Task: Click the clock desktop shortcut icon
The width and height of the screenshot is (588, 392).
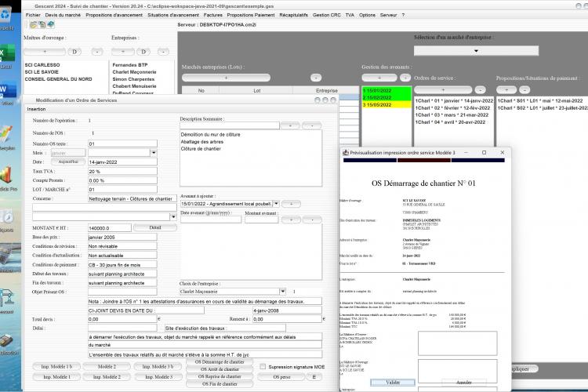Action: (7, 217)
